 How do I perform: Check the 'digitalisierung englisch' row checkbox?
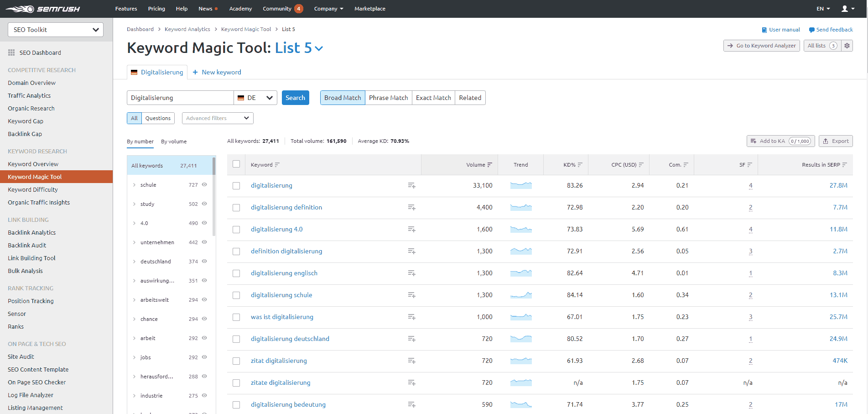(x=236, y=273)
